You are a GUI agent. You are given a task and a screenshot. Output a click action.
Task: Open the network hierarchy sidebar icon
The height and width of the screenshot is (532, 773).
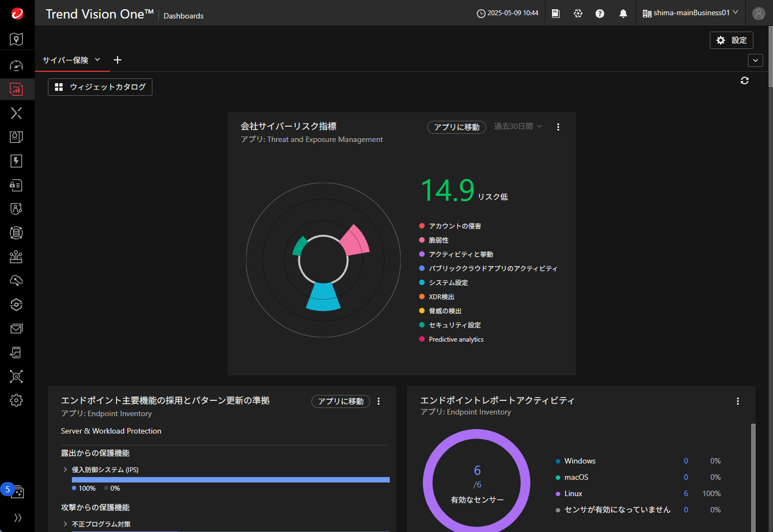pyautogui.click(x=16, y=257)
